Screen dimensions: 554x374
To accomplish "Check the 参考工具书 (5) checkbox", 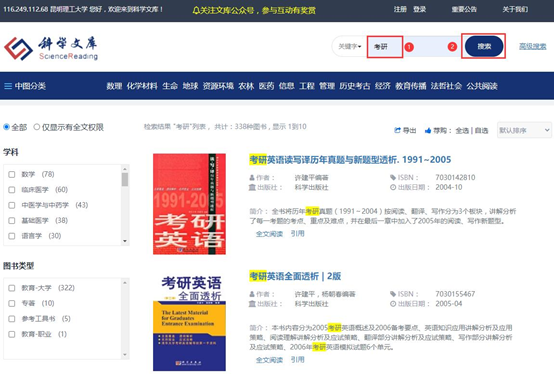I will tap(12, 319).
